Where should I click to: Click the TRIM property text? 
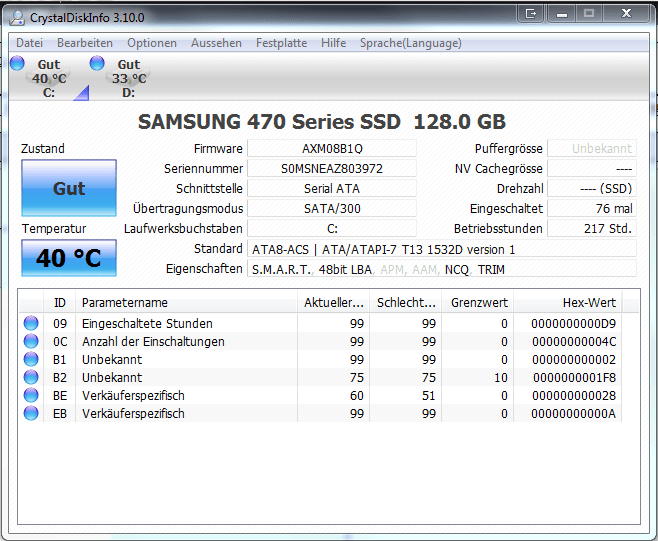click(x=491, y=269)
